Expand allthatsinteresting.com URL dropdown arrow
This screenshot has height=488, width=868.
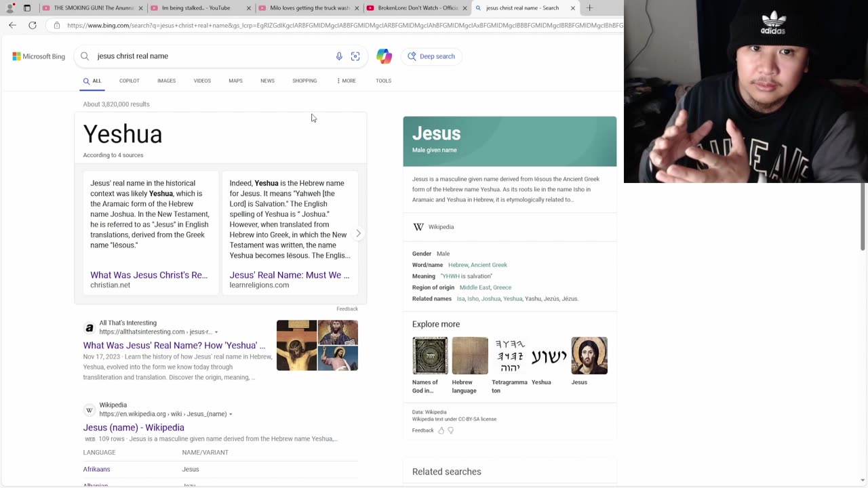pyautogui.click(x=216, y=332)
